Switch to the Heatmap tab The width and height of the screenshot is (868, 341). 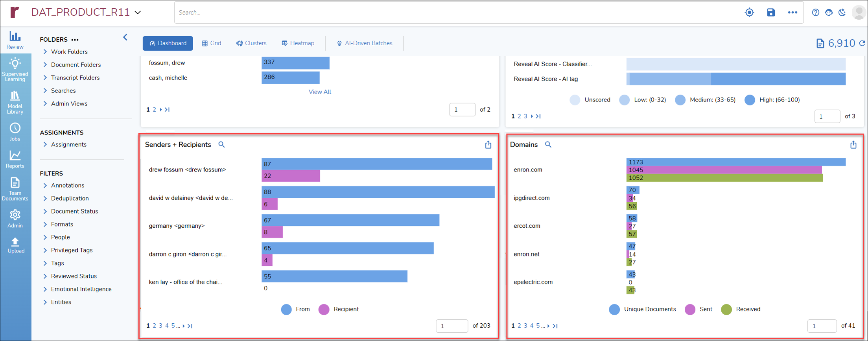click(298, 43)
